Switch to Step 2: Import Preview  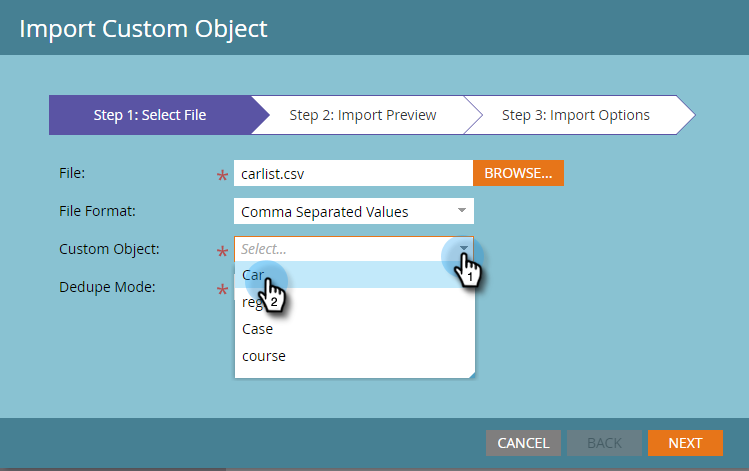363,115
